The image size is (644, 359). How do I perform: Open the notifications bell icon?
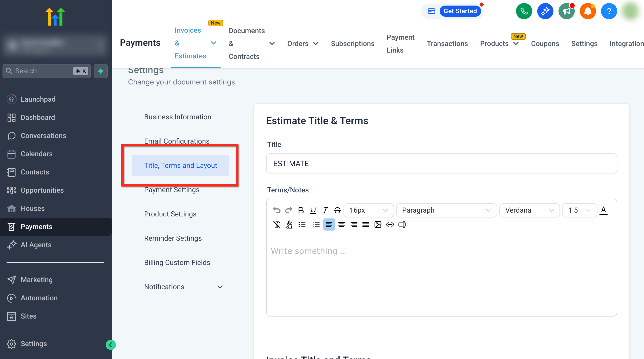tap(588, 11)
